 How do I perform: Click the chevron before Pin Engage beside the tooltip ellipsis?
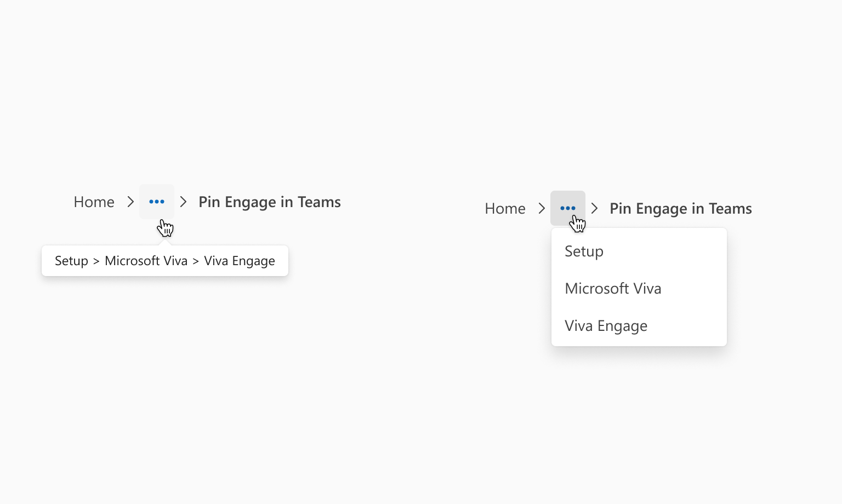(x=183, y=202)
